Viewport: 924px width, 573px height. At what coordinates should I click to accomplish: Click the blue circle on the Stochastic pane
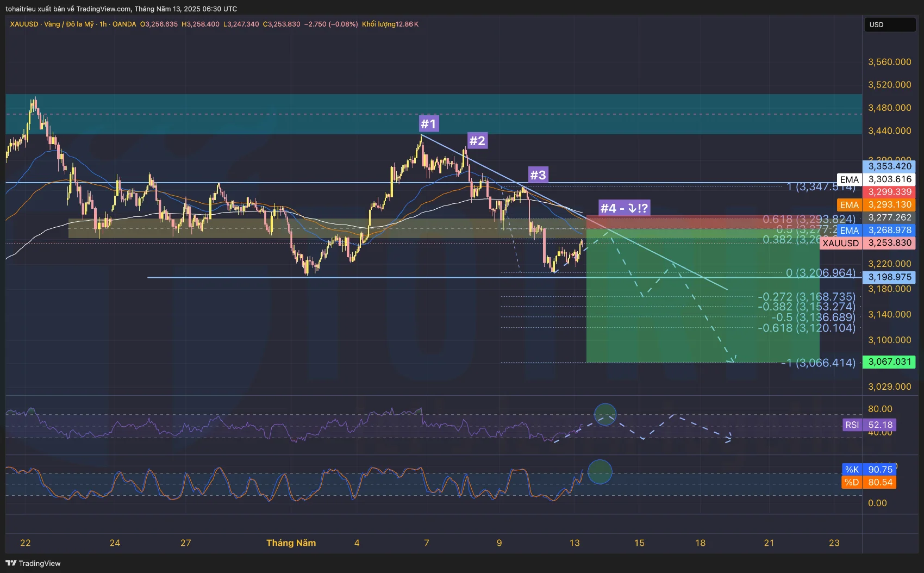pos(600,471)
